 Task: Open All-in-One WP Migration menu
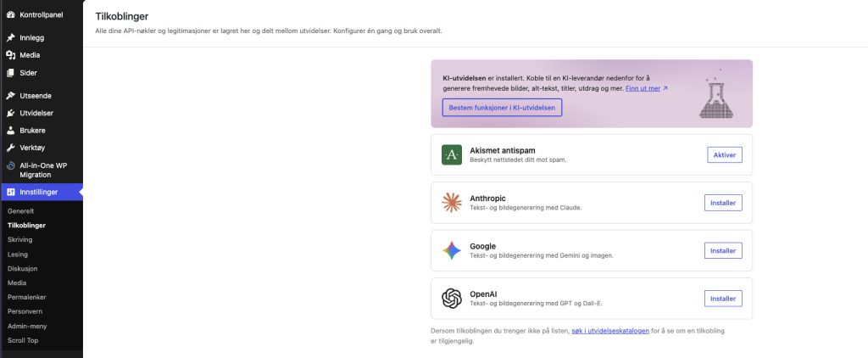click(42, 171)
